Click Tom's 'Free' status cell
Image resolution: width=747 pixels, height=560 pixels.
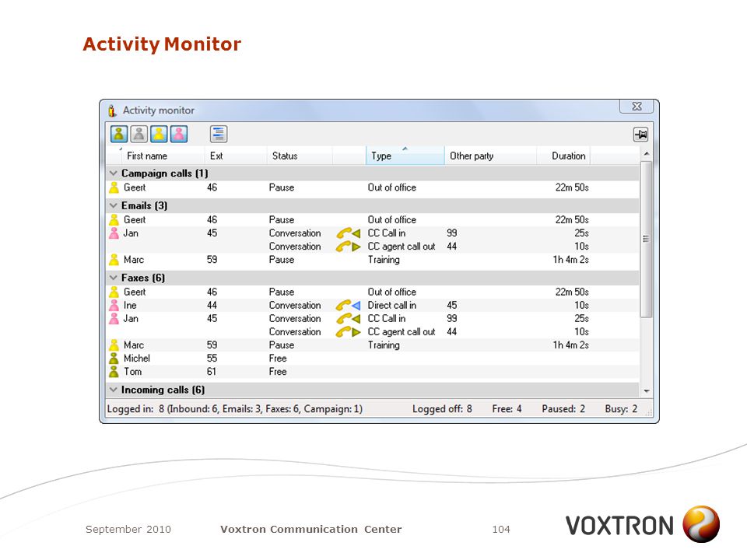pos(278,372)
